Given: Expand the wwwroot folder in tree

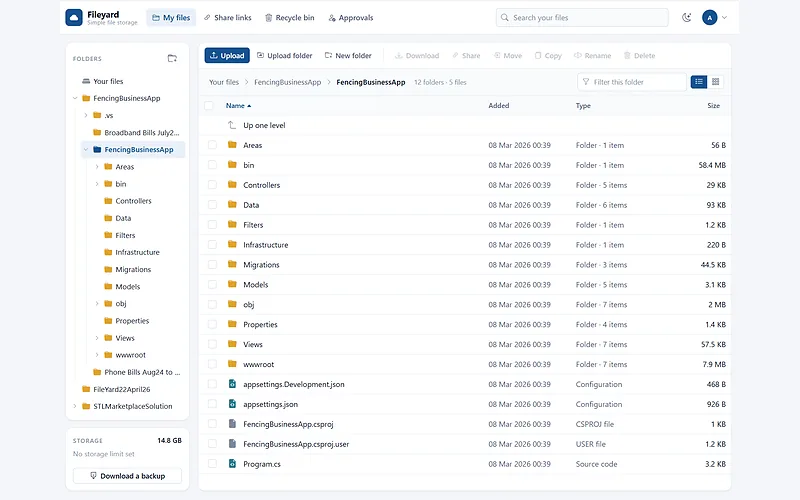Looking at the screenshot, I should tap(97, 355).
